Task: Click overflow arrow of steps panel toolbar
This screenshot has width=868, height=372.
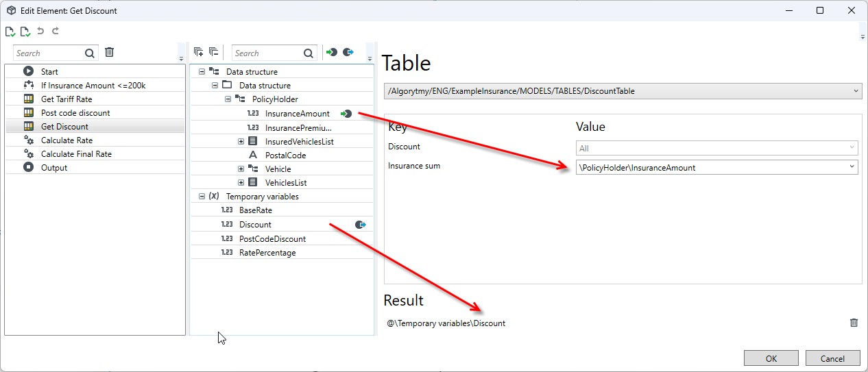Action: point(181,58)
